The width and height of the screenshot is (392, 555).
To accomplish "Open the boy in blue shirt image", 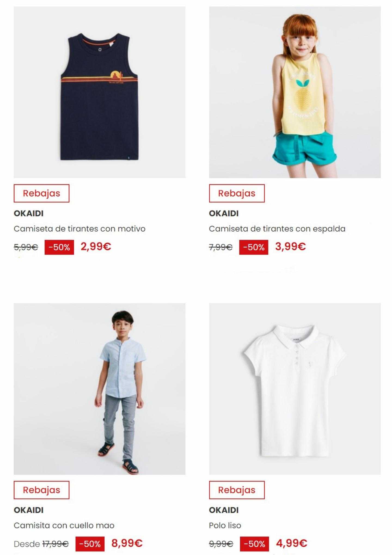I will pos(100,389).
